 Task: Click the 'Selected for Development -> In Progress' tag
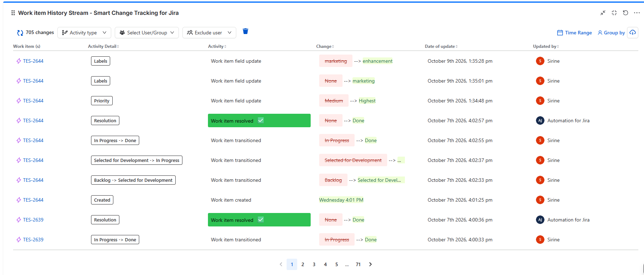tap(137, 160)
